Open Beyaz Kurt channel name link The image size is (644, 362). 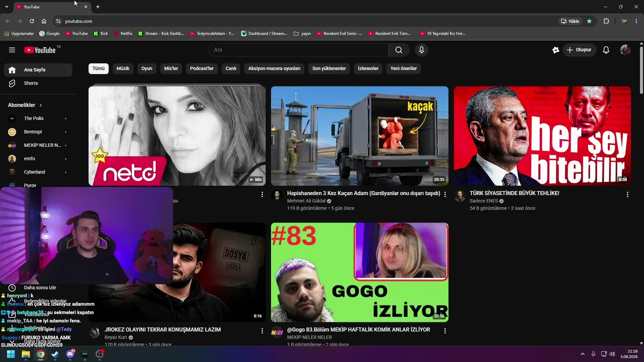(x=116, y=337)
